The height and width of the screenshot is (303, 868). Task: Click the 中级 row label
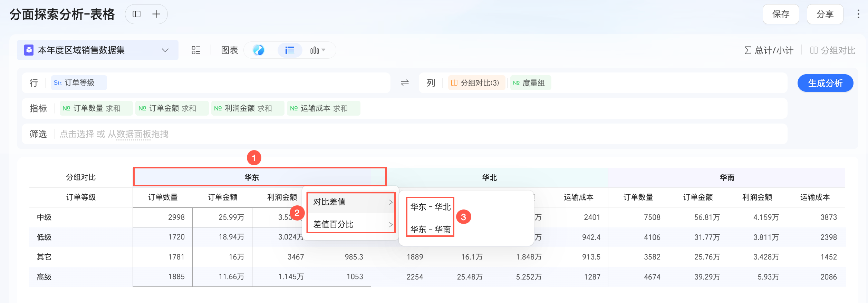pos(44,217)
